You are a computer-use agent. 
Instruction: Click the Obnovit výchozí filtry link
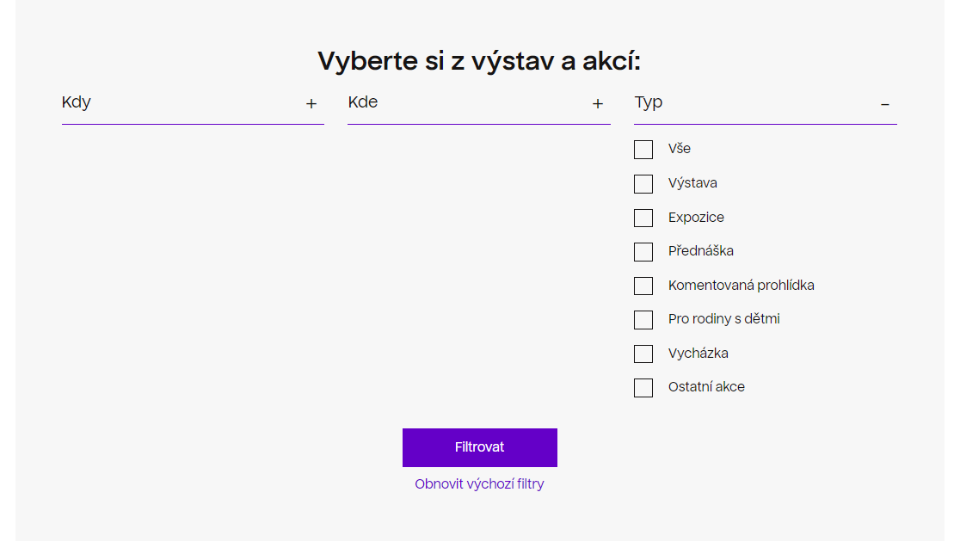point(479,484)
